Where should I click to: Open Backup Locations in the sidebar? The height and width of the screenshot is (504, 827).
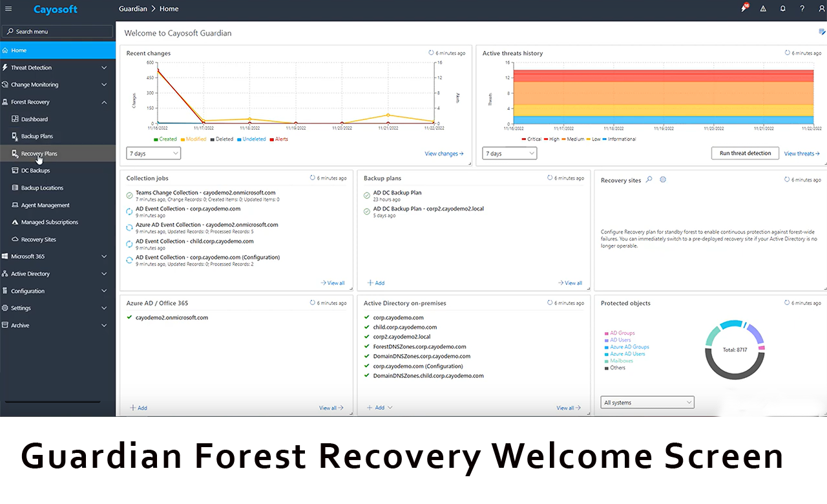(x=58, y=188)
